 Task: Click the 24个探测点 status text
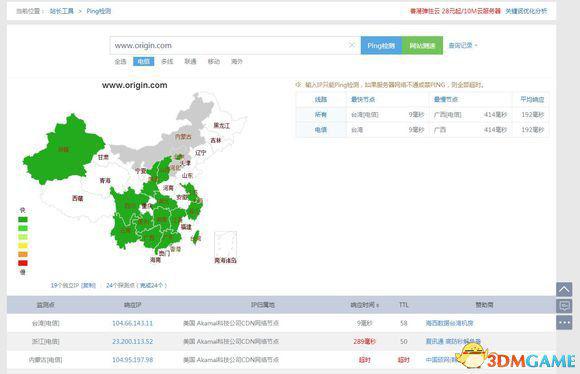coord(136,285)
